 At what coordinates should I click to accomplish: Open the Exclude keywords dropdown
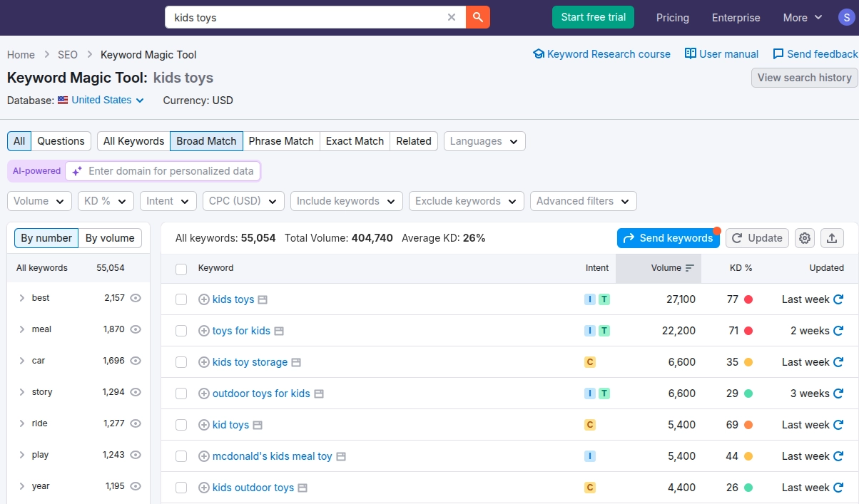click(x=467, y=201)
